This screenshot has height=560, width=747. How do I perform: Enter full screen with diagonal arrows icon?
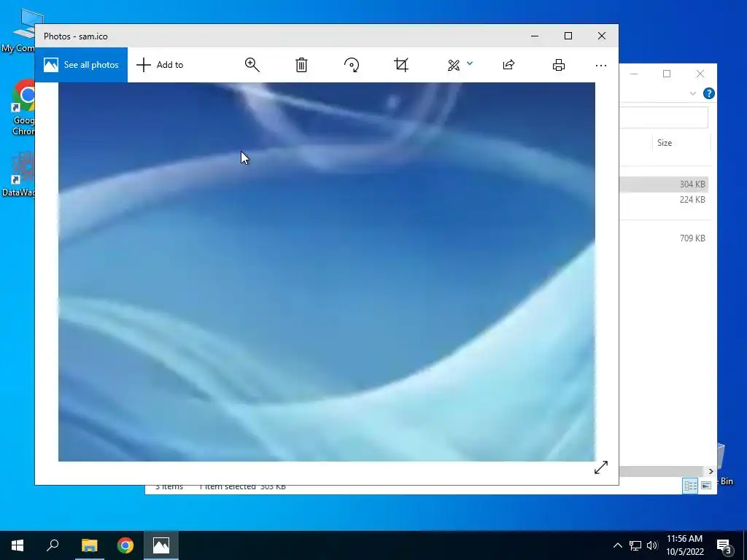tap(601, 467)
